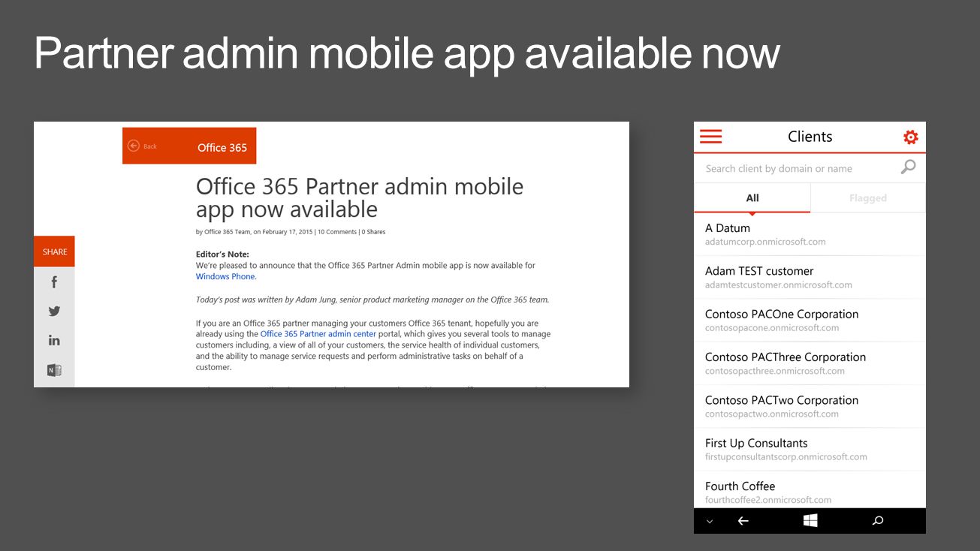Click the 0 Shares link
Screen dimensions: 980x551
tap(373, 232)
